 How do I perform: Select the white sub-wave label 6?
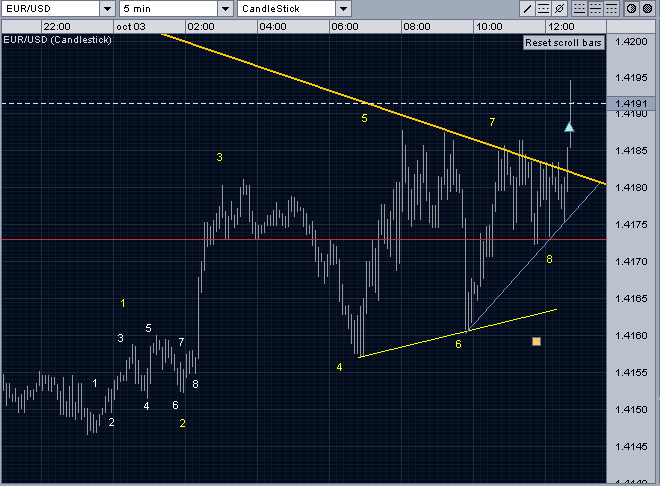tap(175, 405)
